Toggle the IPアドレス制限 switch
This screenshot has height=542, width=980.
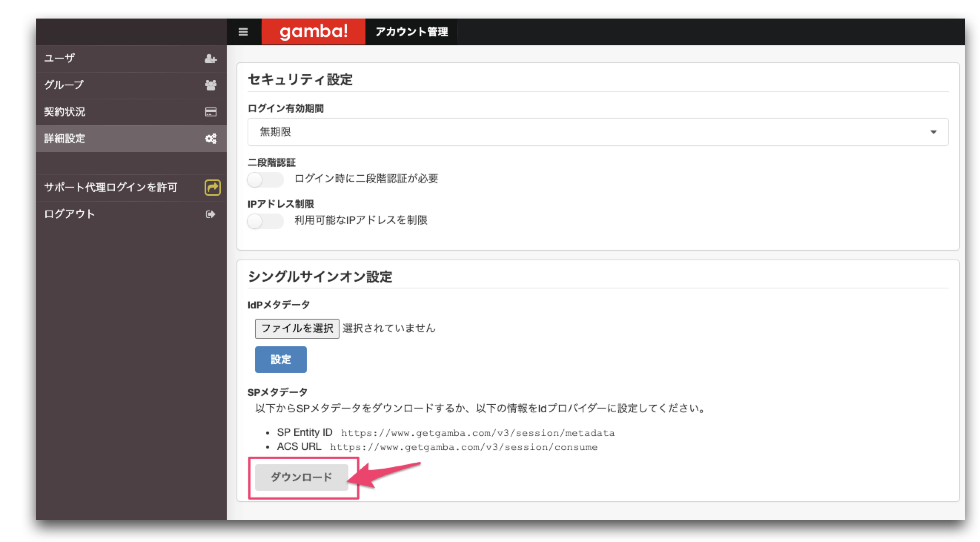tap(265, 221)
